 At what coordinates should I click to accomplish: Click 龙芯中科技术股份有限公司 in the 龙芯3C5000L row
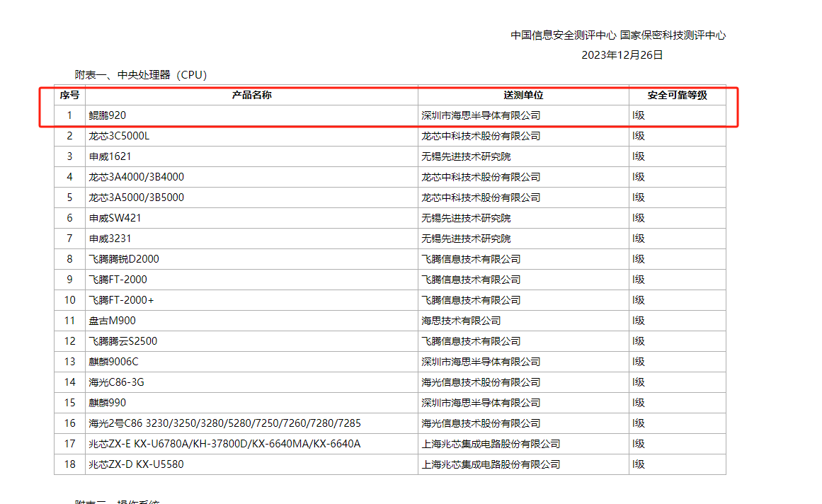tap(481, 136)
